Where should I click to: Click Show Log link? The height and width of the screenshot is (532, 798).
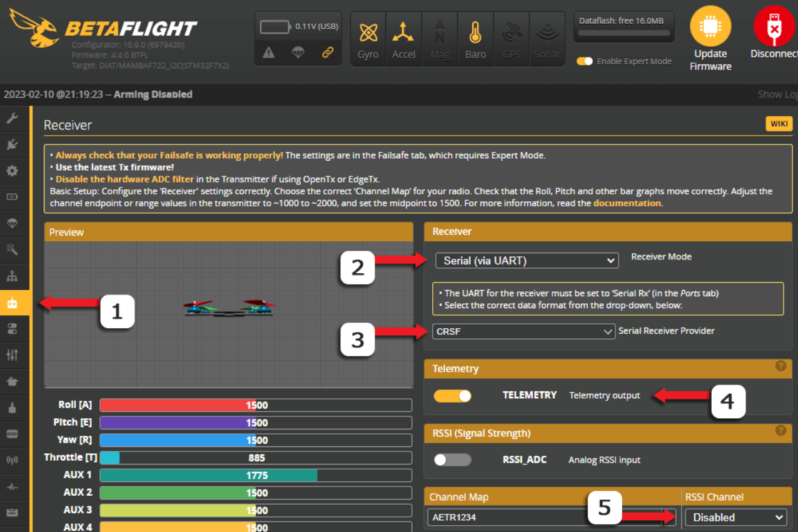[x=777, y=94]
